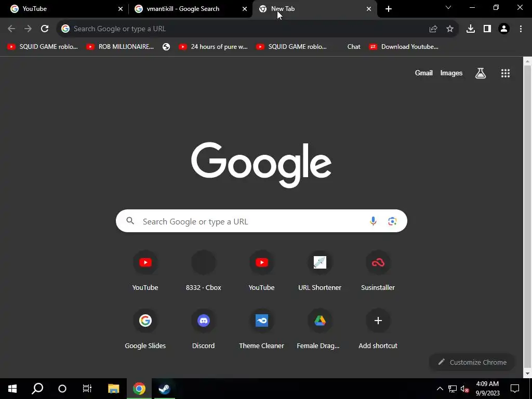Viewport: 532px width, 399px height.
Task: Open the first YouTube shortcut tile
Action: click(145, 270)
